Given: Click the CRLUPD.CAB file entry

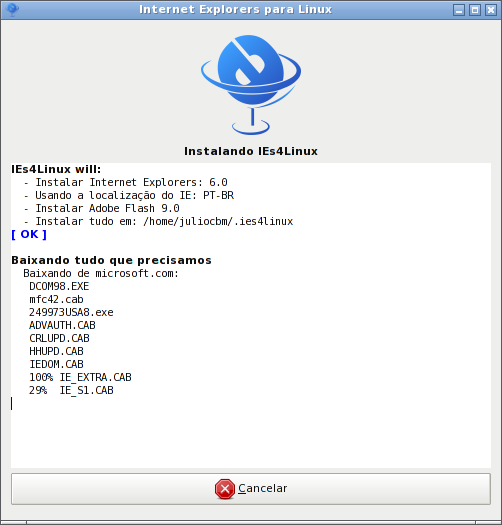Looking at the screenshot, I should click(x=59, y=339).
